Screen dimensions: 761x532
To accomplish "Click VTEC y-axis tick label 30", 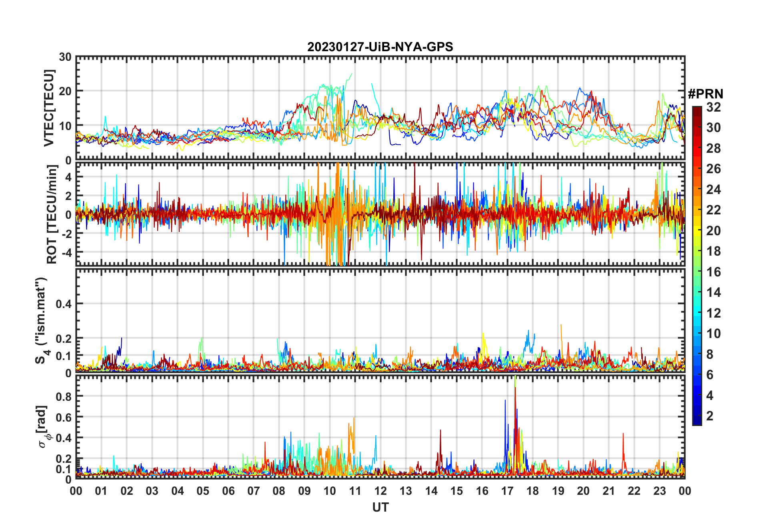I will coord(65,57).
